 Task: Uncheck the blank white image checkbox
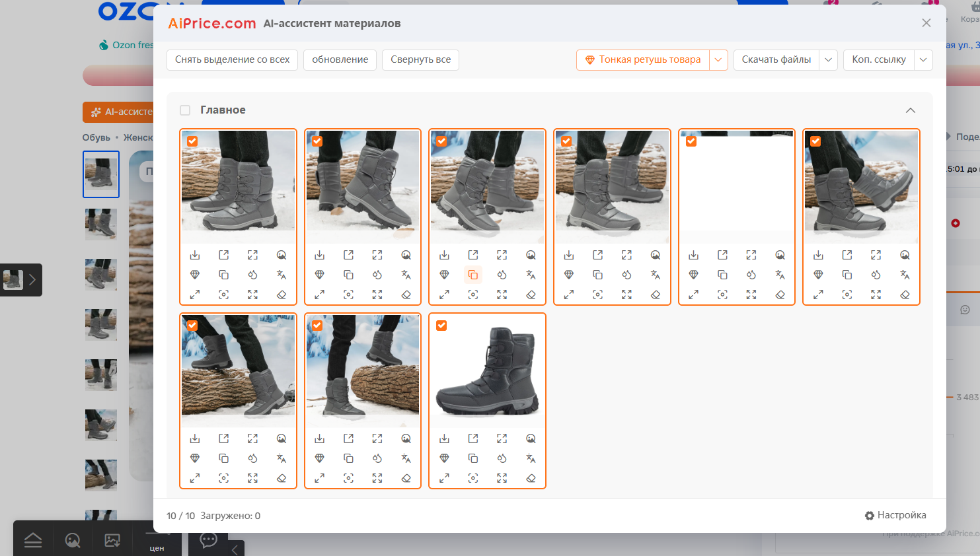click(691, 141)
